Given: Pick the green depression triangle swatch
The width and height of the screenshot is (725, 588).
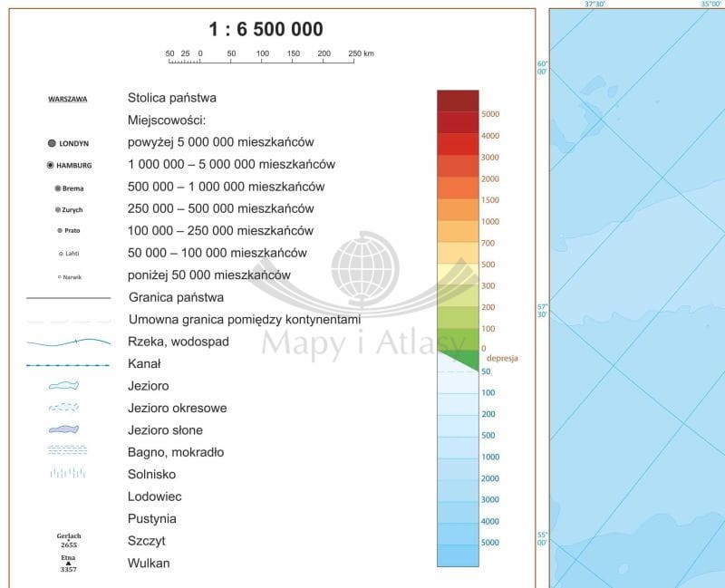Looking at the screenshot, I should tap(464, 361).
